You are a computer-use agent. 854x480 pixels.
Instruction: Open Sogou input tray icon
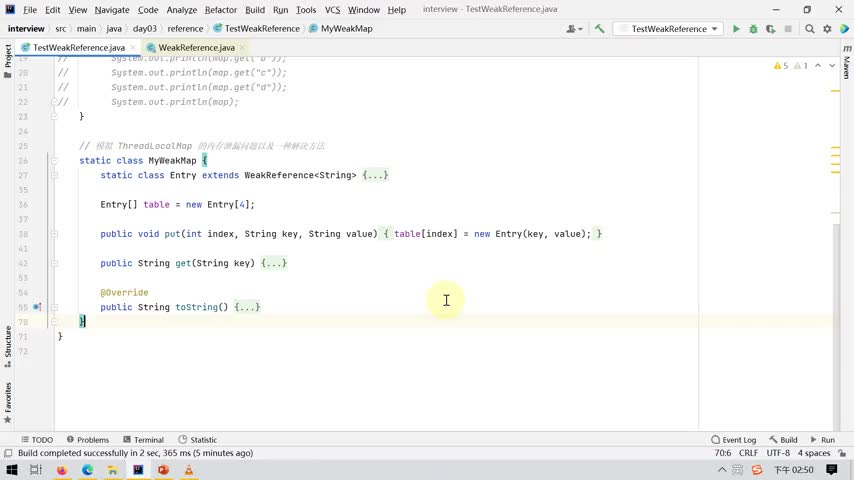pos(757,470)
